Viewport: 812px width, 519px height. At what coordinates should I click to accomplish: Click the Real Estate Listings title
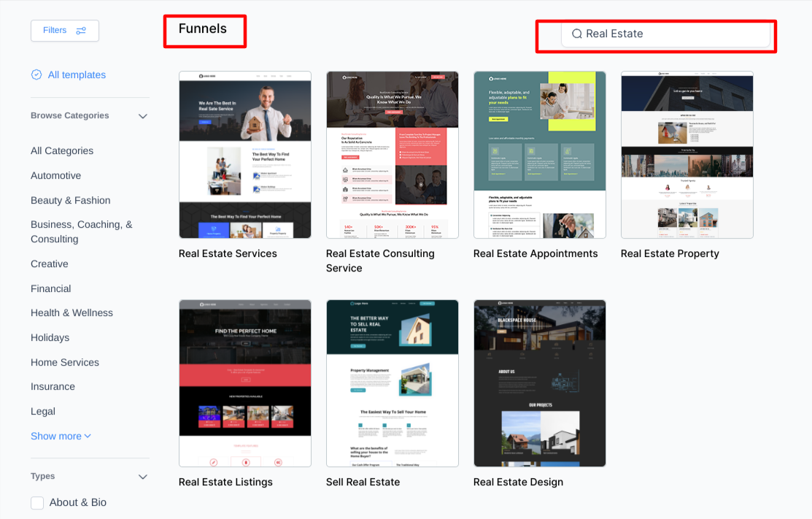tap(225, 483)
